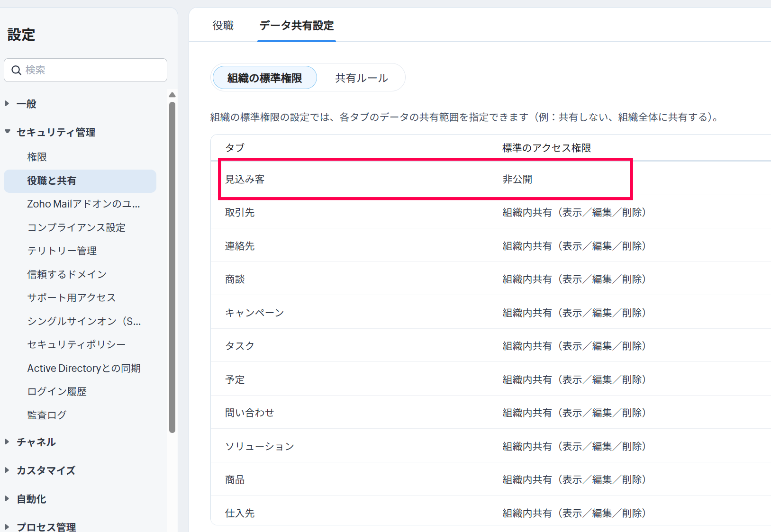Open 監査ログ settings page
771x532 pixels.
tap(47, 415)
